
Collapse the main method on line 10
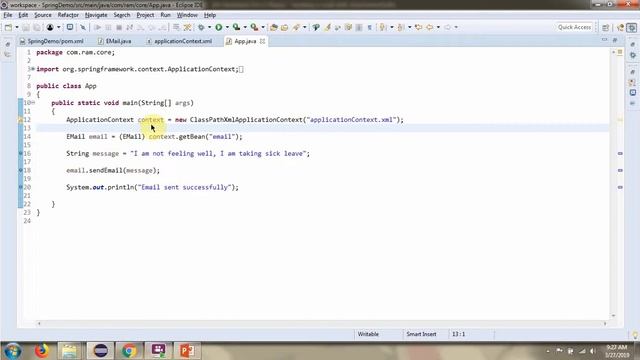[33, 103]
